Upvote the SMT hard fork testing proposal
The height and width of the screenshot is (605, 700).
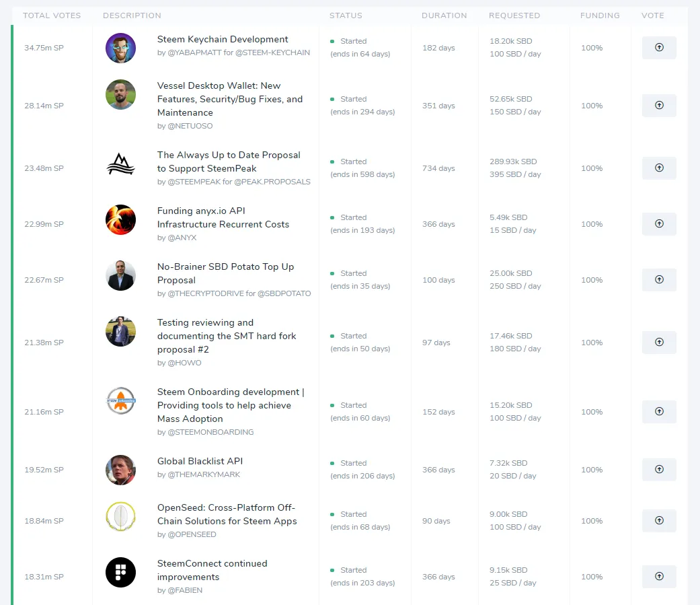[659, 343]
